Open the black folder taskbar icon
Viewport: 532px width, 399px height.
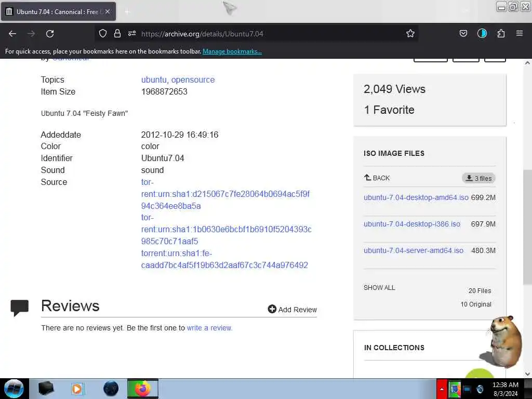click(46, 389)
